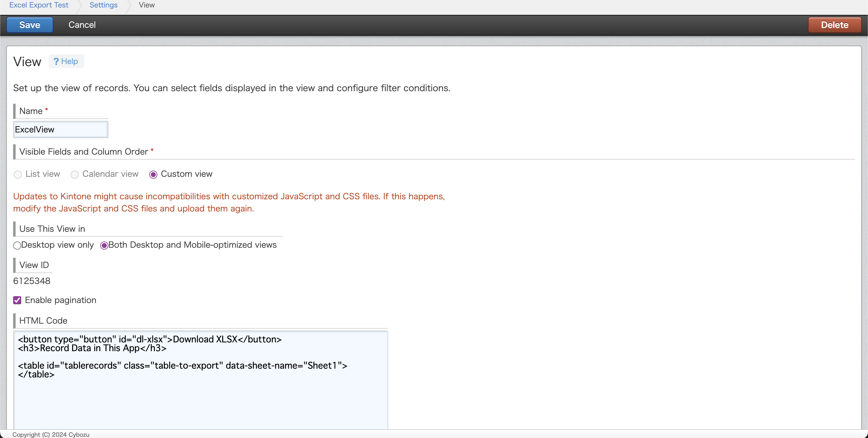Viewport: 868px width, 438px height.
Task: Click the question mark Help icon
Action: pyautogui.click(x=56, y=61)
